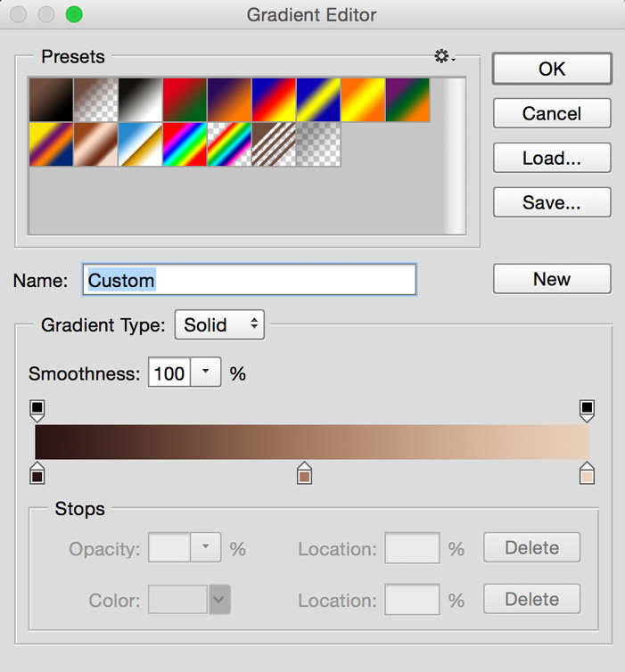Click the stop Color swatch box
The height and width of the screenshot is (672, 625).
(x=178, y=600)
